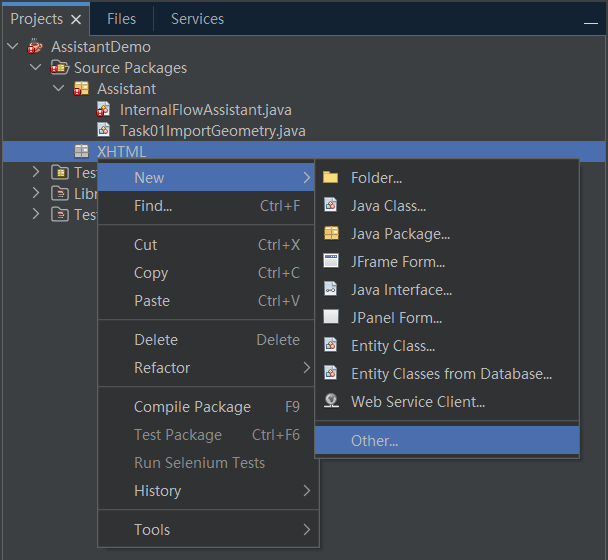The width and height of the screenshot is (608, 560).
Task: Click the Entity Class icon
Action: click(x=331, y=346)
